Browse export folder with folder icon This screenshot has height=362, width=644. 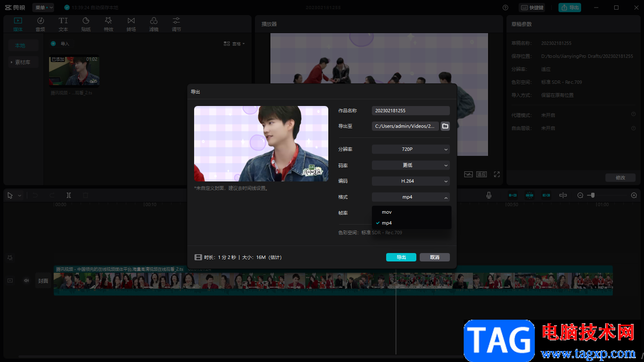445,126
